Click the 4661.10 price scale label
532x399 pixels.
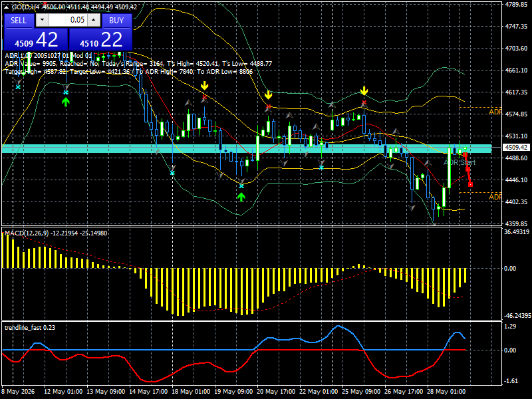pos(516,70)
